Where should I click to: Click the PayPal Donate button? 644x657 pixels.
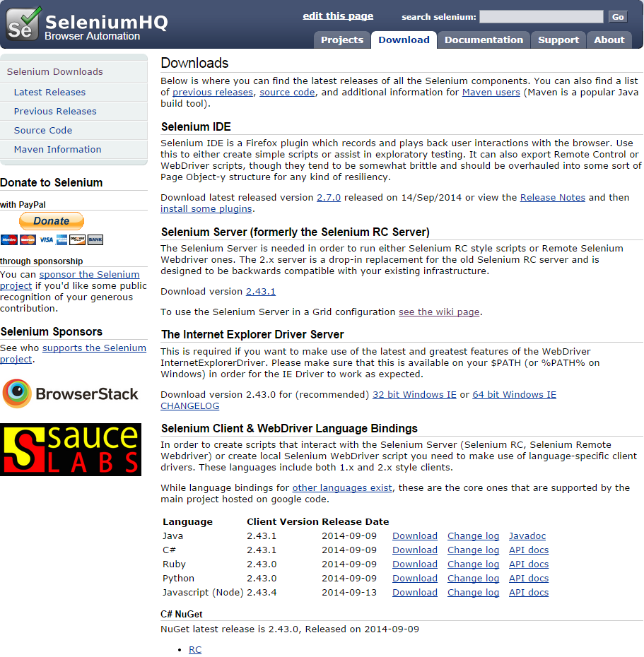tap(51, 221)
